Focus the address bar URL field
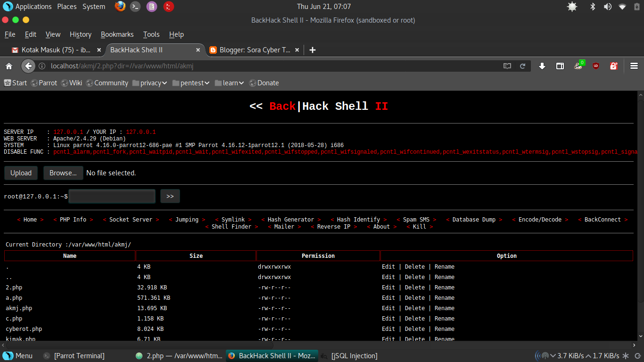Image resolution: width=644 pixels, height=362 pixels. coord(273,66)
